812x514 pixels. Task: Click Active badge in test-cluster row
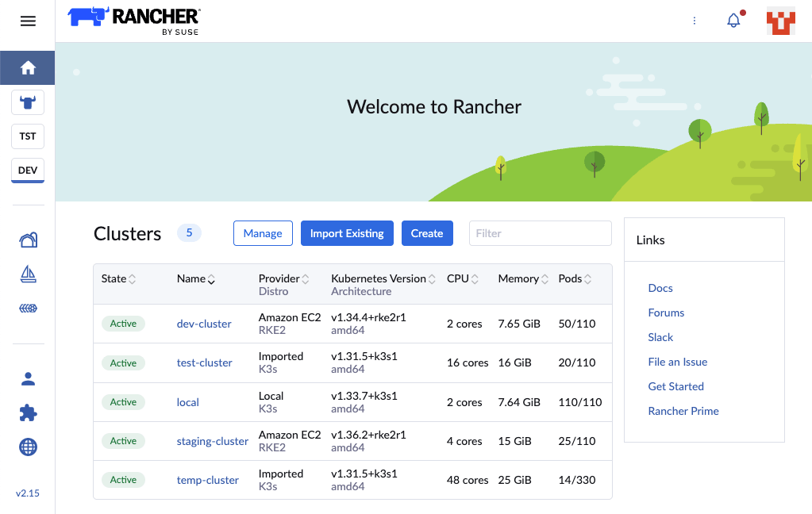click(x=123, y=362)
